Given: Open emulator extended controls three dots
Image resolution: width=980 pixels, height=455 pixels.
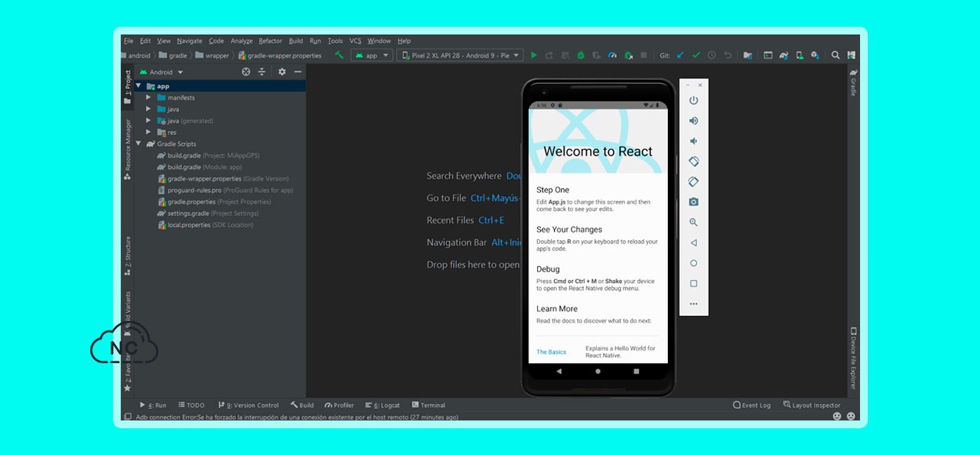Looking at the screenshot, I should click(x=693, y=304).
